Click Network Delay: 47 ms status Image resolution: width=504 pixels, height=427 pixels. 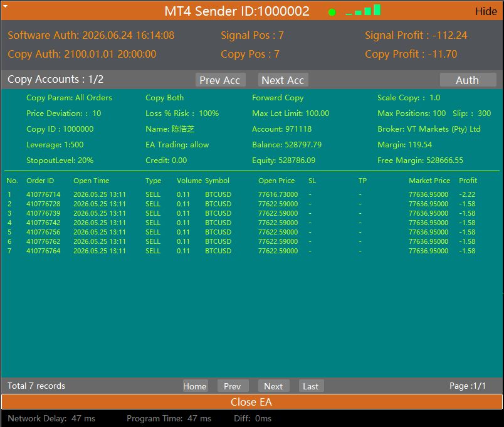click(51, 419)
